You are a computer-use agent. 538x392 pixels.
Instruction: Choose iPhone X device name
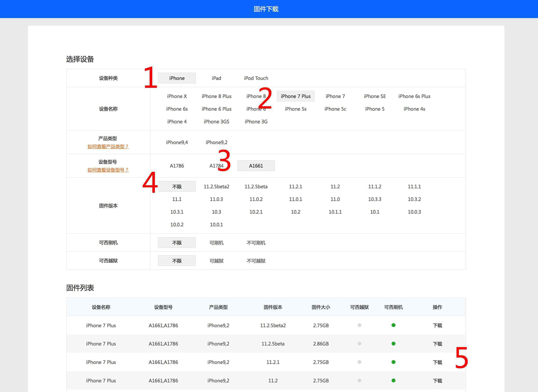(x=177, y=96)
